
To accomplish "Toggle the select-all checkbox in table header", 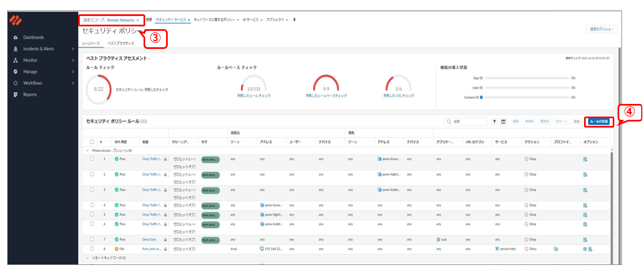I will point(92,142).
